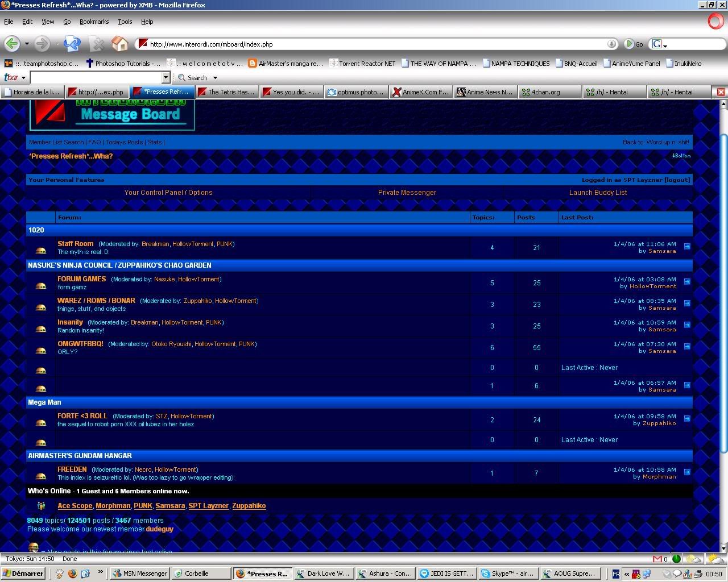Open Your Control Panel / Options
Viewport: 728px width, 582px height.
click(168, 193)
